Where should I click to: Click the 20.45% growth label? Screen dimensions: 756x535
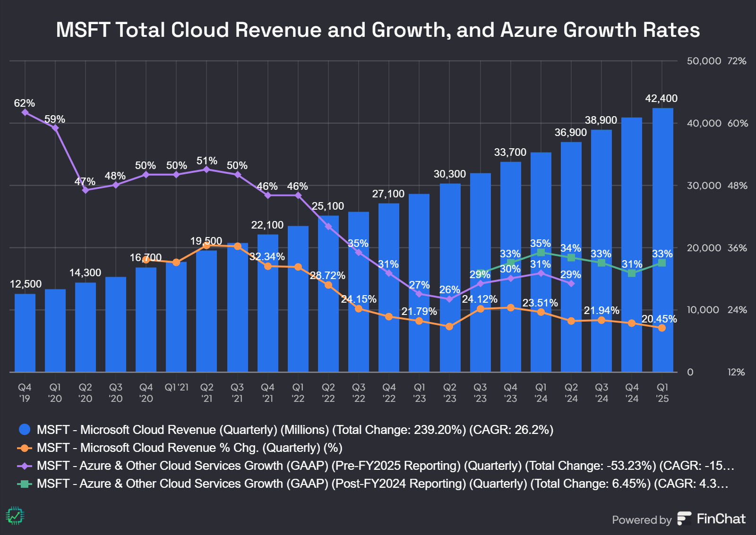pyautogui.click(x=659, y=319)
